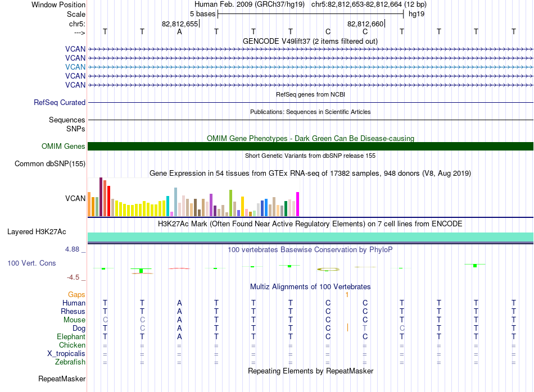Select the Chicken alignment row label
Screen dimensions: 534x392
[72, 345]
